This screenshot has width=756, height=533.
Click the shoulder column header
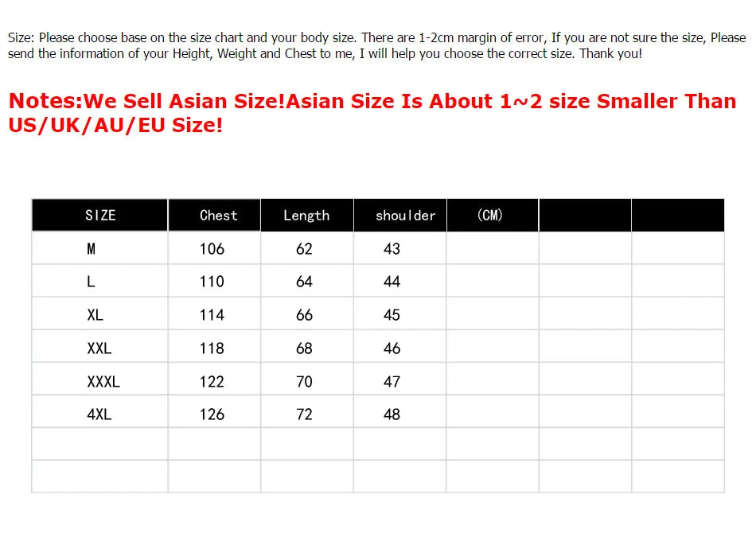pyautogui.click(x=405, y=215)
